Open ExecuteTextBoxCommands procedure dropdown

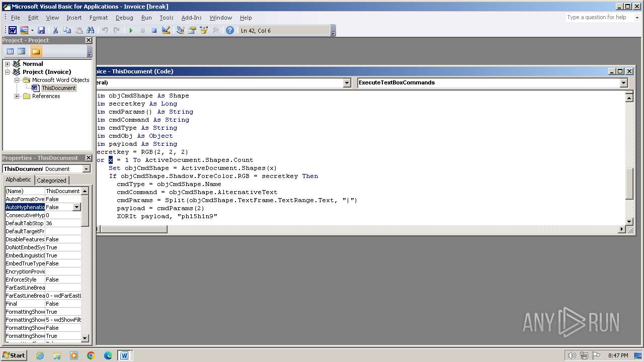point(623,83)
